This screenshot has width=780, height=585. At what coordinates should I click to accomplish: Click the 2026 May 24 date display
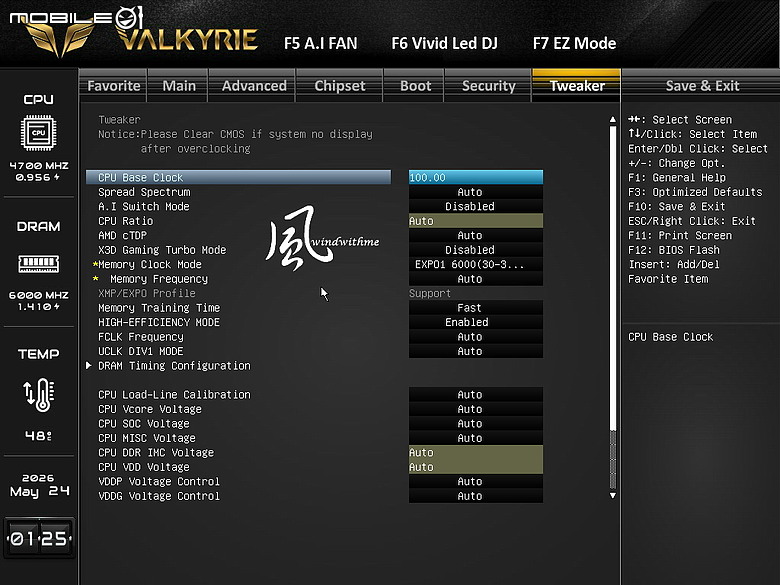click(x=39, y=485)
